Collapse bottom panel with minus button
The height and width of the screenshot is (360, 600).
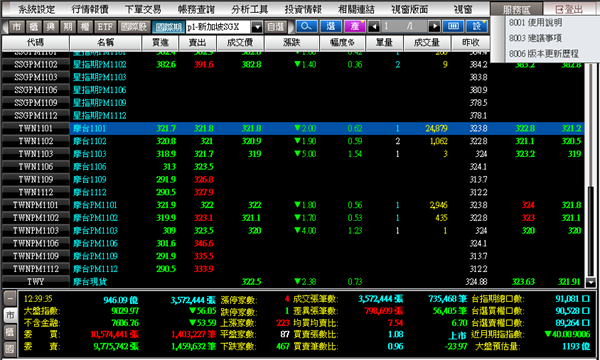tap(10, 298)
